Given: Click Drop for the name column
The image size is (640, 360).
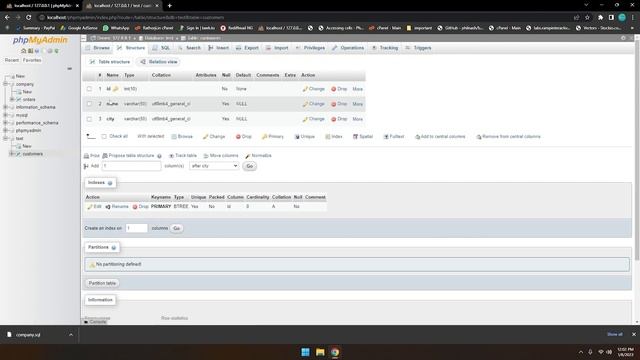Looking at the screenshot, I should [x=339, y=104].
